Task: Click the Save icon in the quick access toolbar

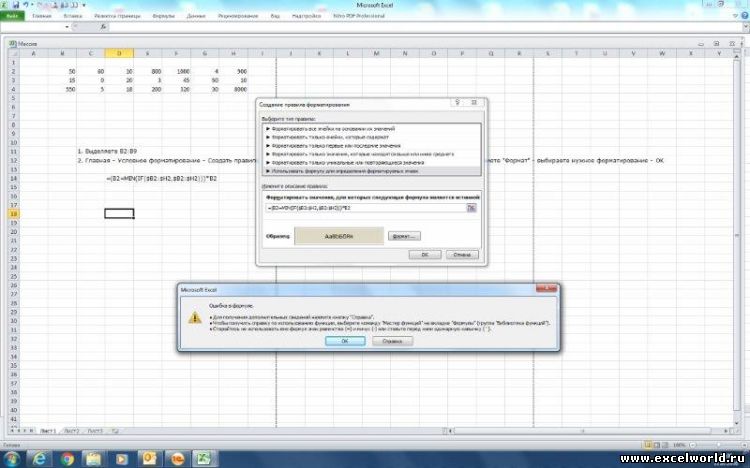Action: click(x=16, y=5)
